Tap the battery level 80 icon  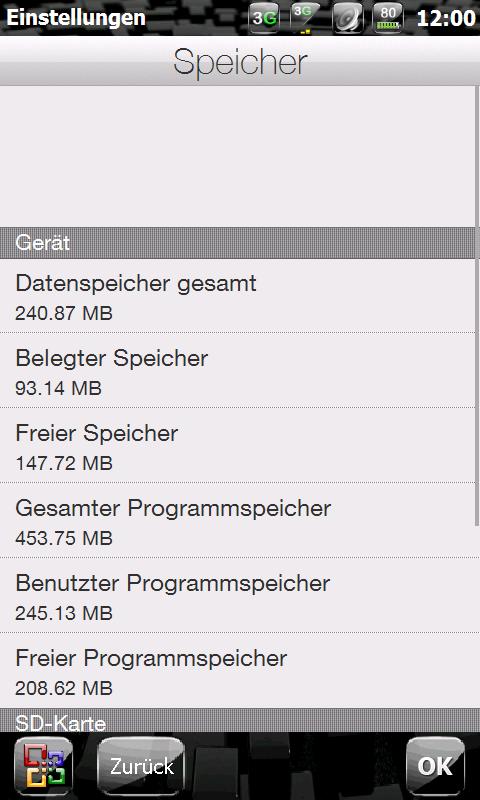(388, 18)
